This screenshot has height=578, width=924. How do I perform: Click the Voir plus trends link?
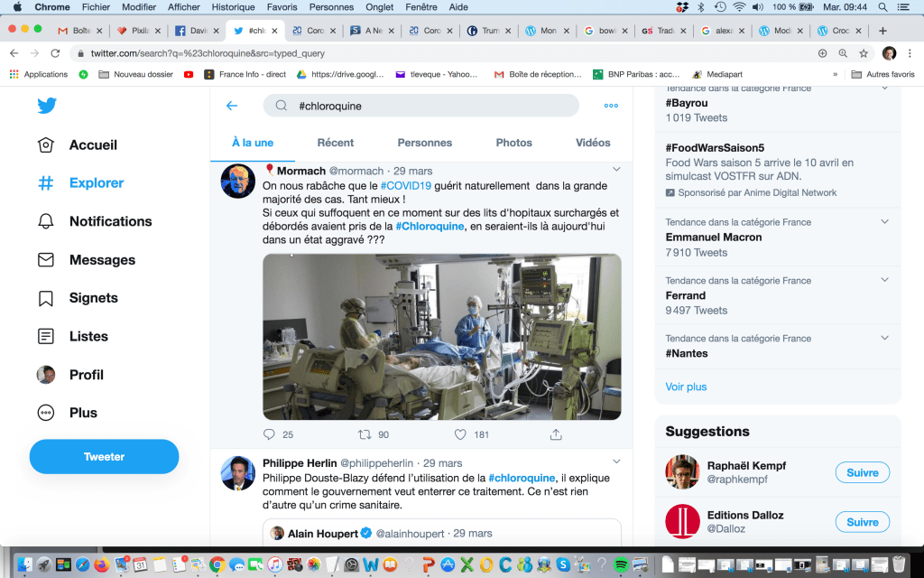[686, 387]
